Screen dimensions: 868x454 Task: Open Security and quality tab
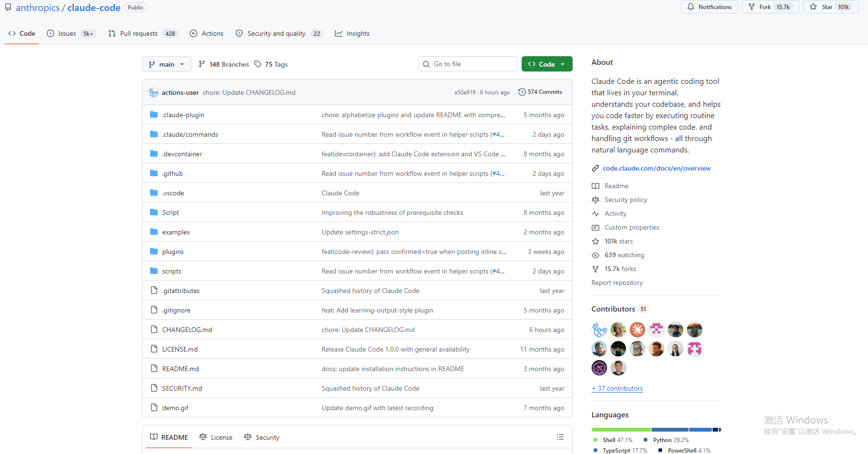(279, 33)
